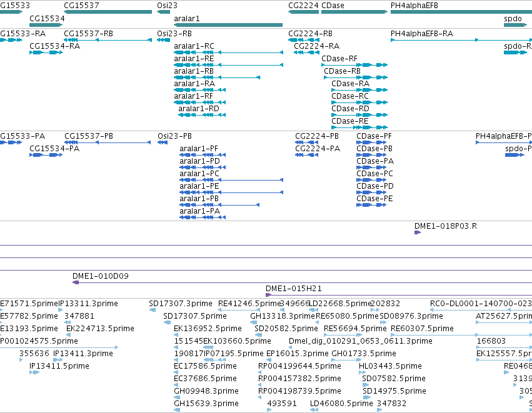Select transcript aralar1-RA
532x413 pixels.
tap(199, 90)
